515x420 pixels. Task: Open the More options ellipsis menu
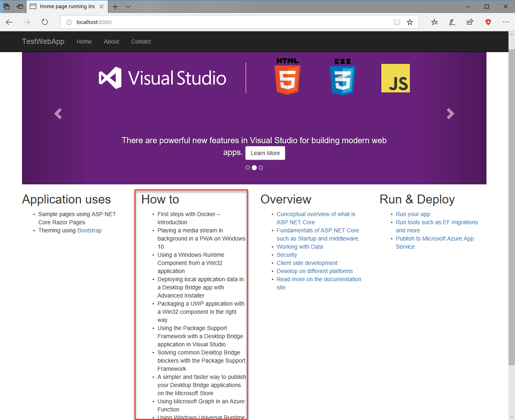click(x=506, y=22)
